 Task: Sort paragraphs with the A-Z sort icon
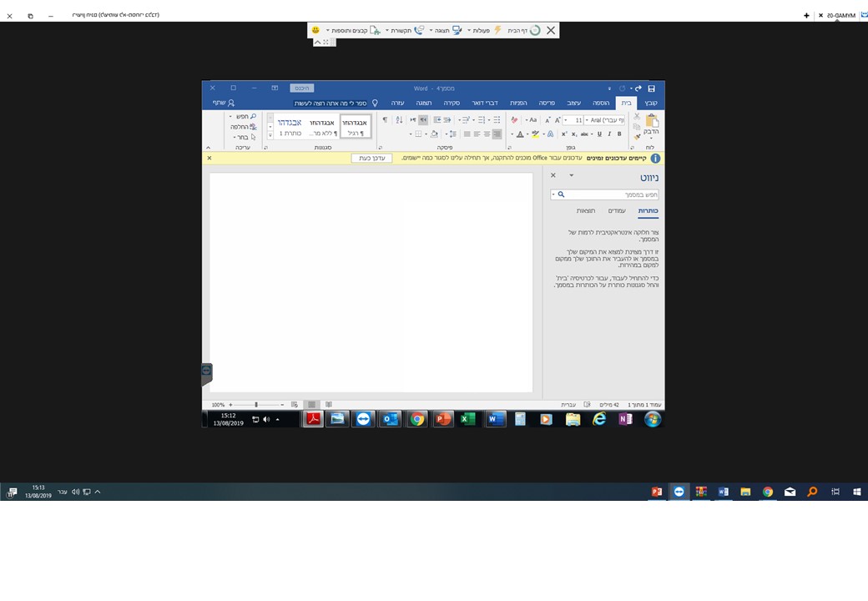pos(399,119)
